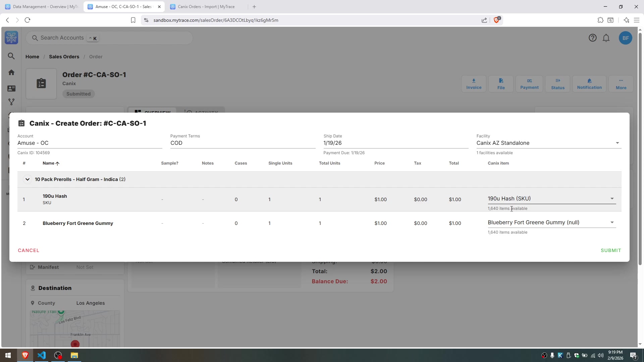The width and height of the screenshot is (644, 362).
Task: Click the share icon in address bar
Action: 484,20
